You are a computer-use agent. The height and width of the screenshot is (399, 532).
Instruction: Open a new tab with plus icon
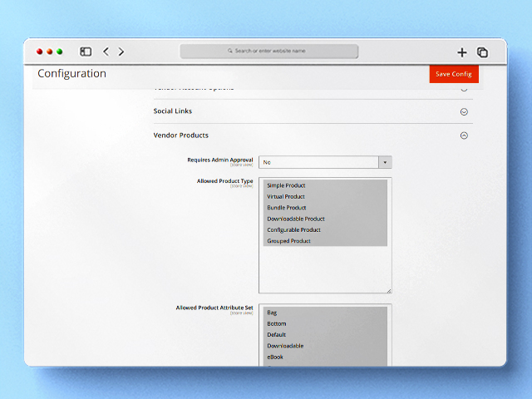coord(462,52)
